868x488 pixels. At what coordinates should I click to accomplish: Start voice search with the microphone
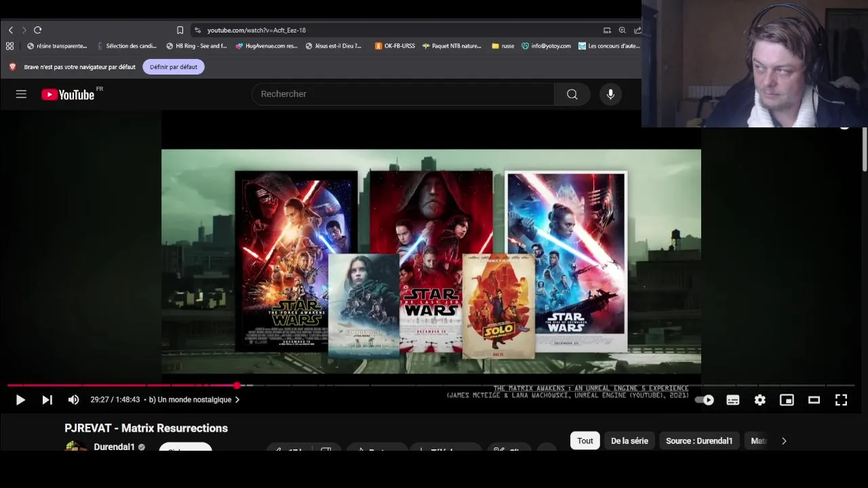coord(610,94)
